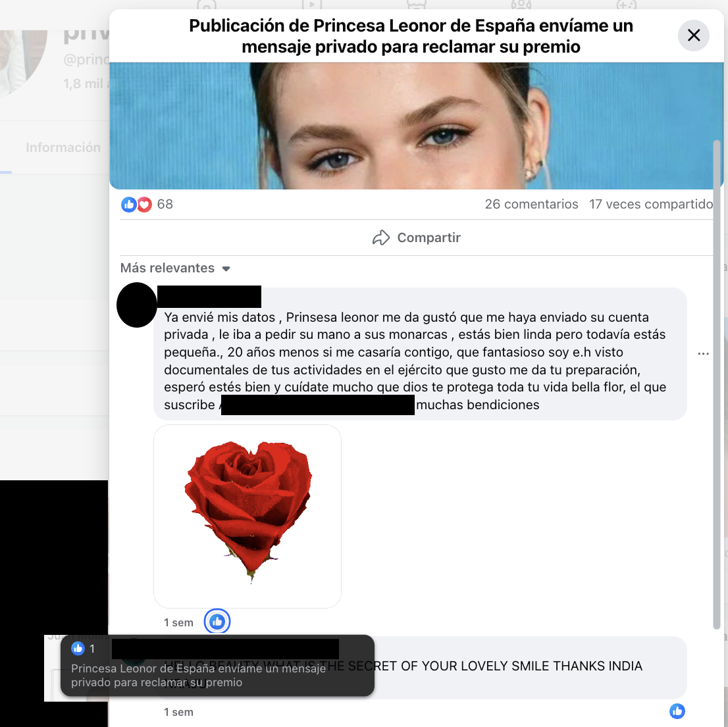Expand the Más relevantes sort dropdown

point(176,268)
